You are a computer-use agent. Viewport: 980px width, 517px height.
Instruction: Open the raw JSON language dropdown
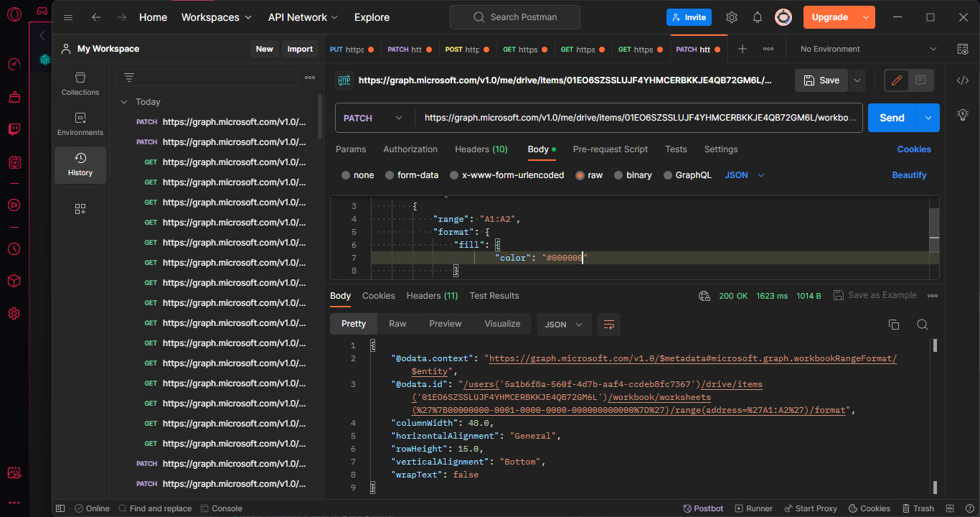pyautogui.click(x=745, y=175)
